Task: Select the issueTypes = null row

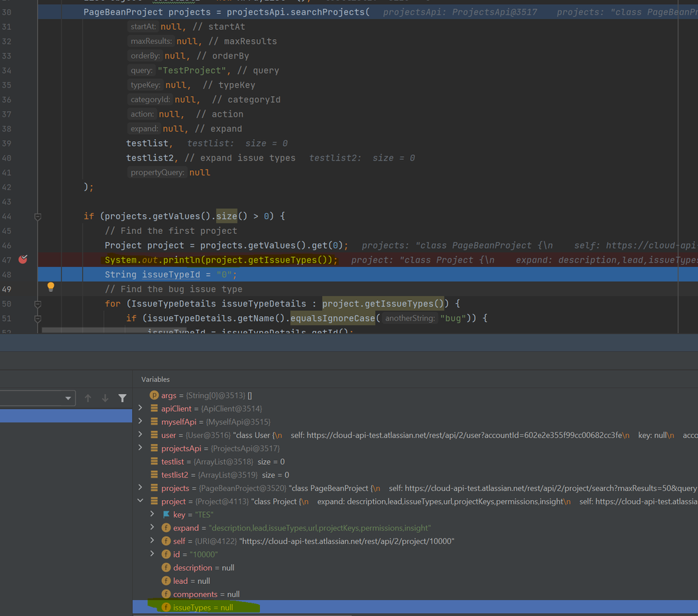Action: coord(415,607)
